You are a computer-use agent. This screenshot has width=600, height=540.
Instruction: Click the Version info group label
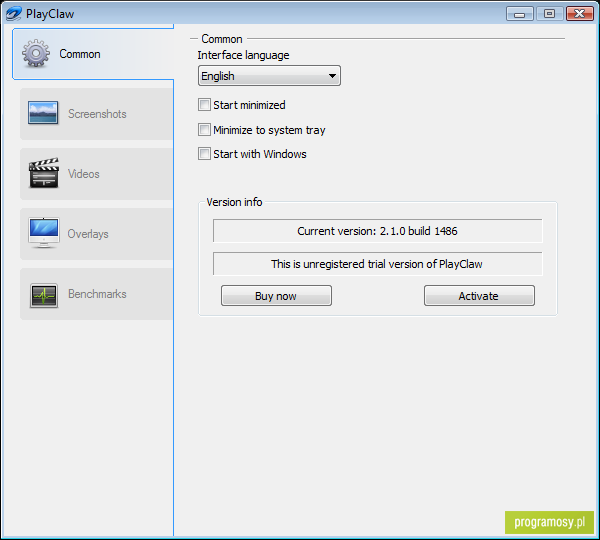click(234, 202)
